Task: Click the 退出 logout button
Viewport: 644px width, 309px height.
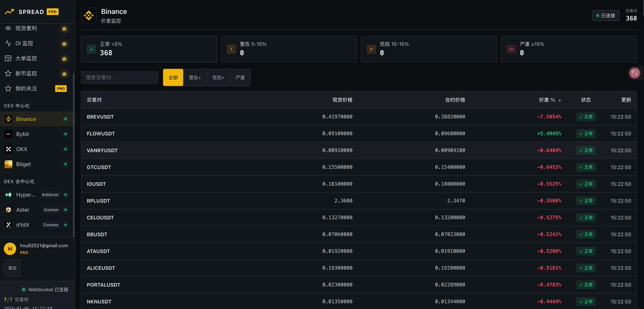Action: [12, 268]
